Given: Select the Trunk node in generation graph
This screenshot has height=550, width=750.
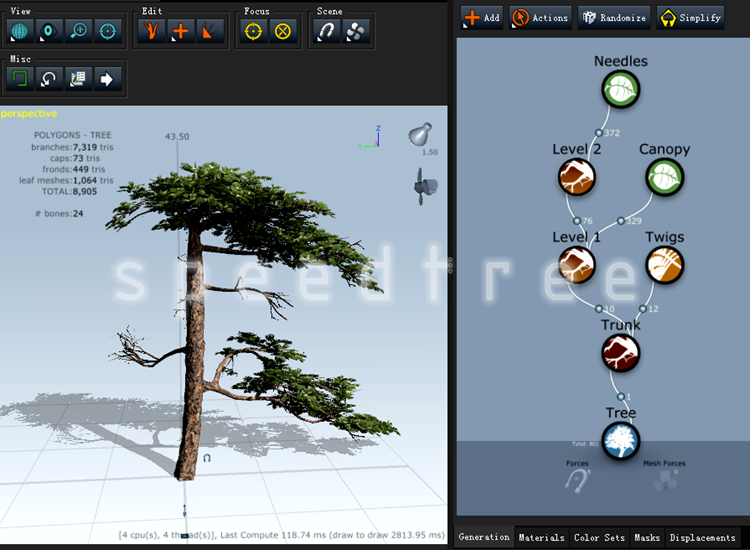Looking at the screenshot, I should 620,352.
